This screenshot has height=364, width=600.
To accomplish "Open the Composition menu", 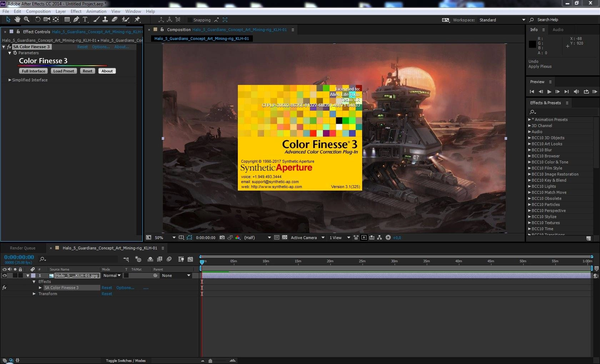I will coord(38,11).
